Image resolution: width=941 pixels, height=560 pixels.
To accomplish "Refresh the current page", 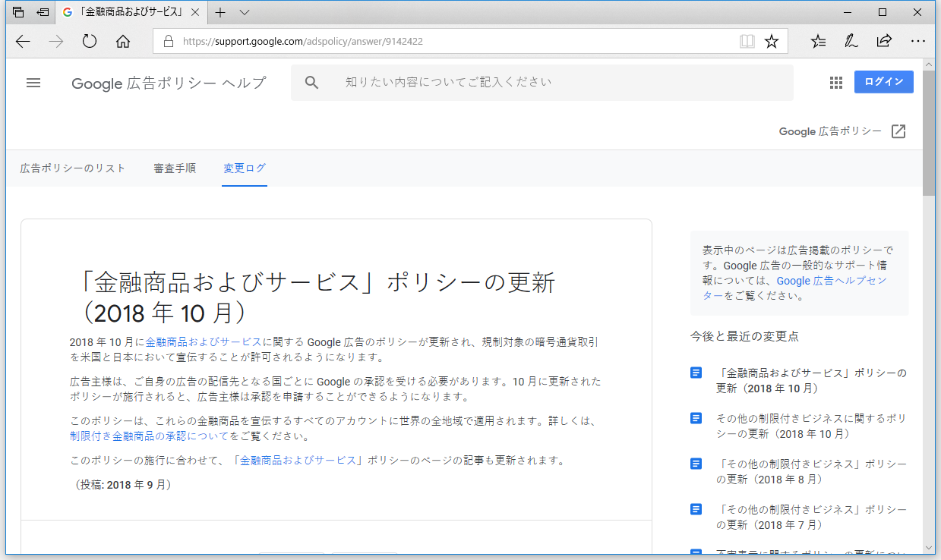I will coord(89,42).
